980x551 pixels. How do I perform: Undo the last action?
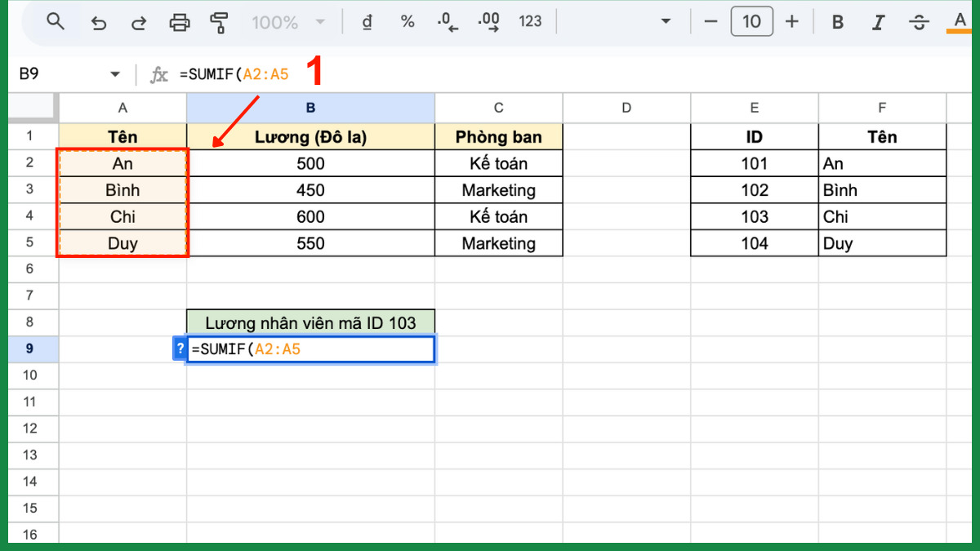tap(99, 22)
